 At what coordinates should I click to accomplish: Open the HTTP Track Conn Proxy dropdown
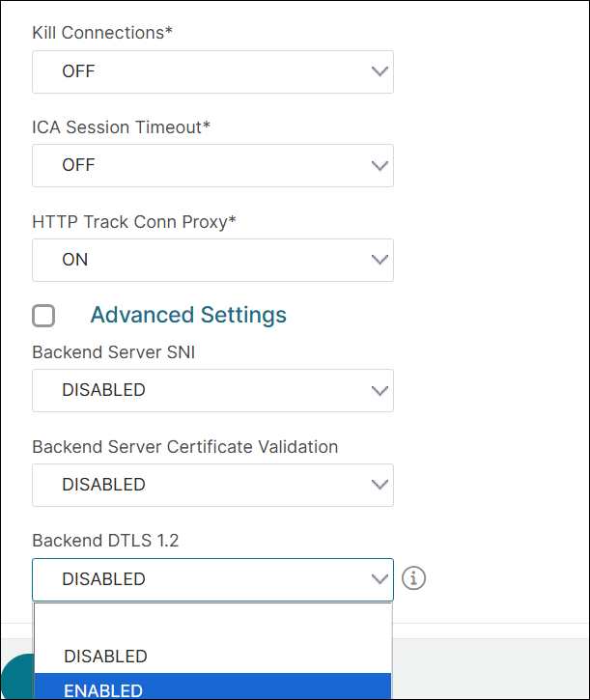pos(212,261)
